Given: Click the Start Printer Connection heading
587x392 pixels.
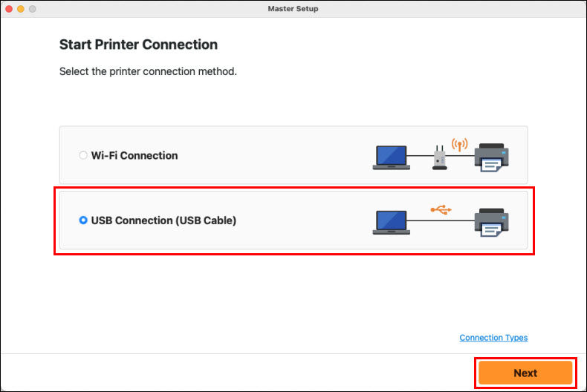Looking at the screenshot, I should point(138,45).
